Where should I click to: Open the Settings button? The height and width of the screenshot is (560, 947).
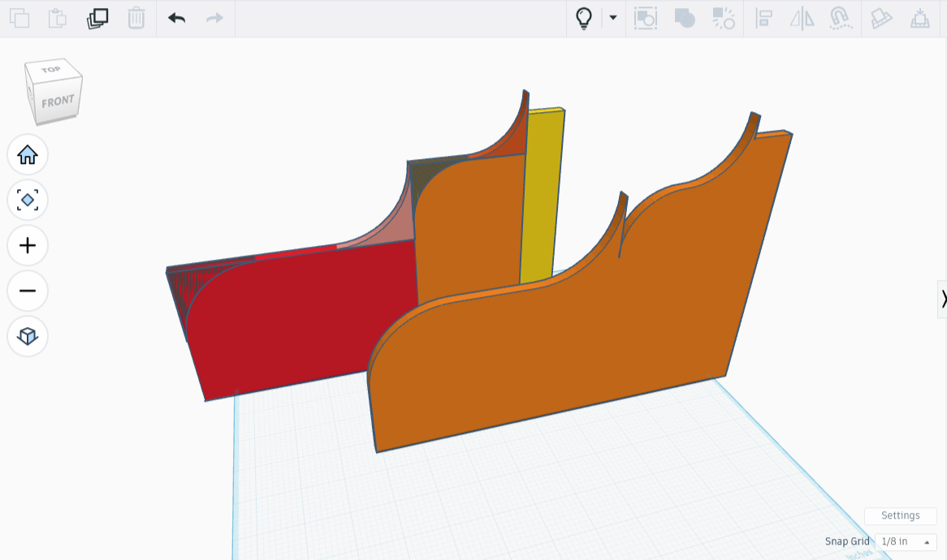(901, 515)
